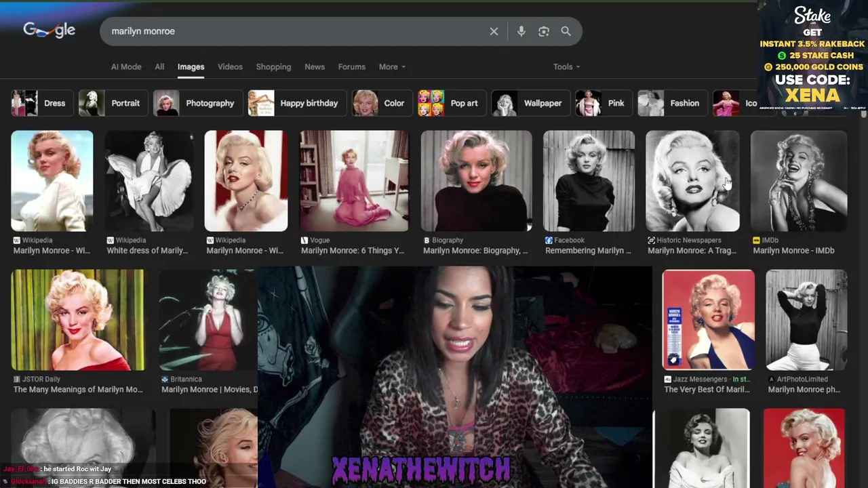Filter images by Fashion chip
Viewport: 868px width, 488px height.
pyautogui.click(x=671, y=103)
